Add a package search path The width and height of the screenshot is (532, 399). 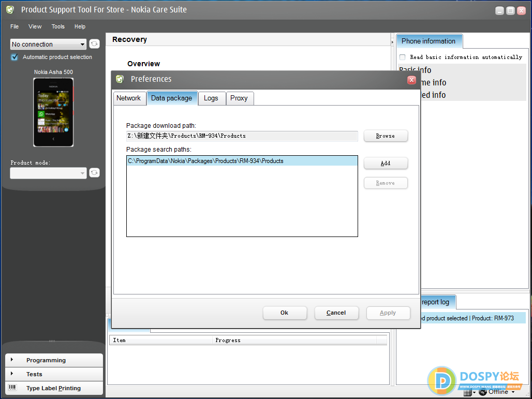pos(386,163)
